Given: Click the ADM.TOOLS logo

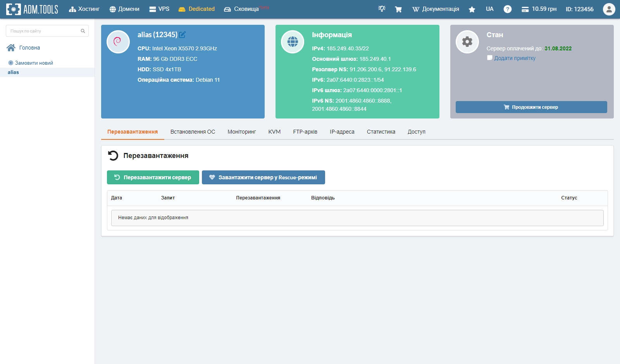Looking at the screenshot, I should point(32,9).
